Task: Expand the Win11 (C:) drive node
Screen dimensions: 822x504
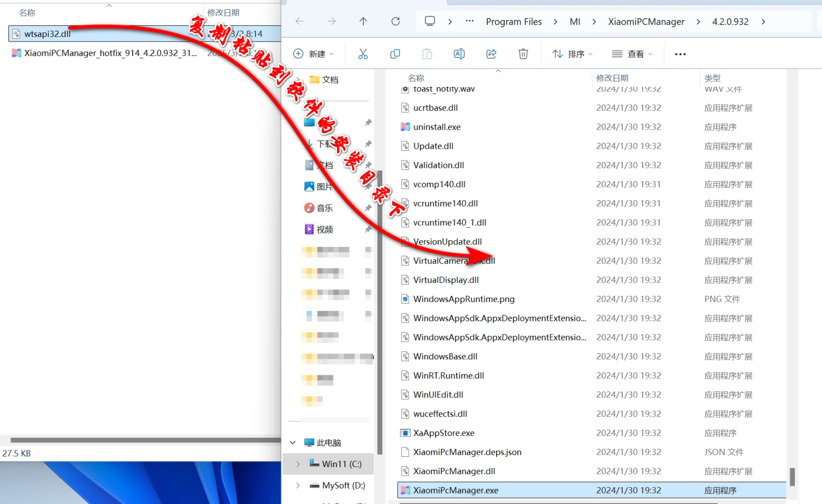Action: click(x=298, y=464)
